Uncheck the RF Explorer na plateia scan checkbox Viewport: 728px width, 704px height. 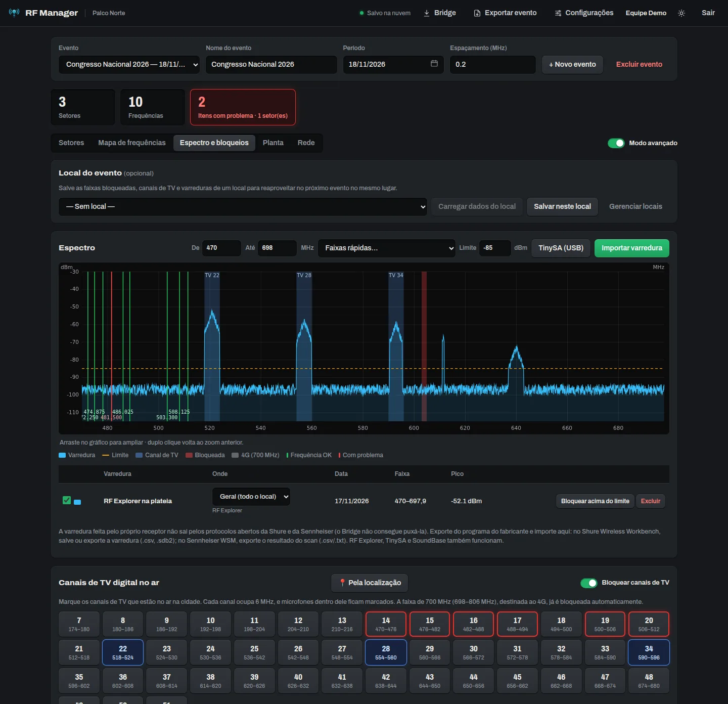(66, 500)
